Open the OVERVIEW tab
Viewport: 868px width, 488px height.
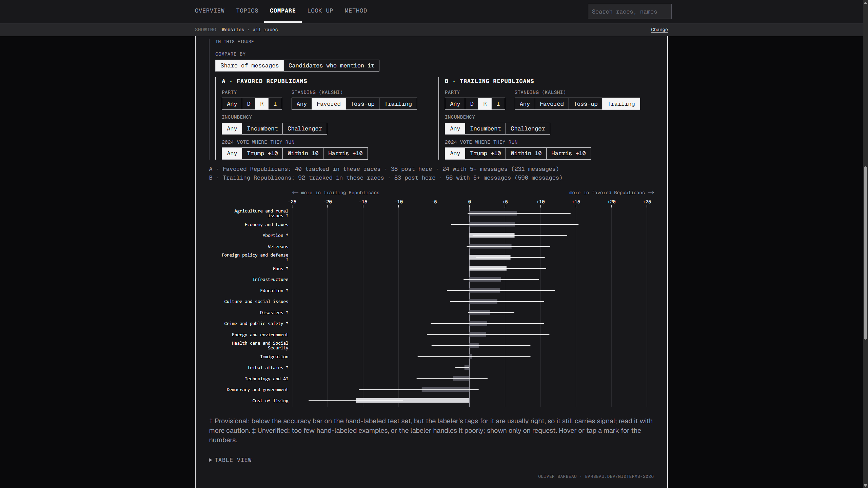[210, 11]
